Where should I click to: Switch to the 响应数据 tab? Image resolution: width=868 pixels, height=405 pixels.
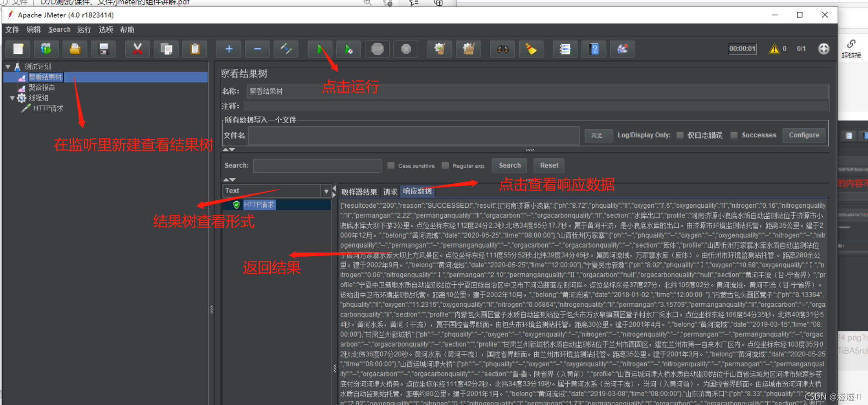(x=417, y=191)
